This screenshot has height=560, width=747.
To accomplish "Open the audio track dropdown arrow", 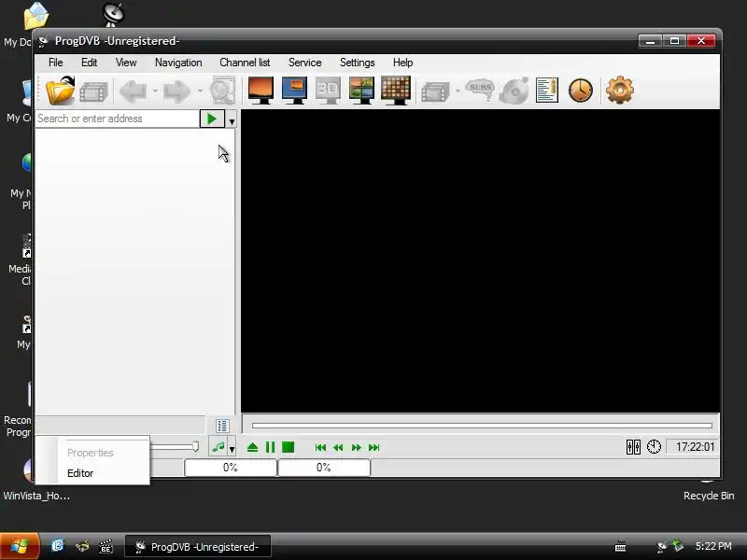I will pyautogui.click(x=232, y=449).
